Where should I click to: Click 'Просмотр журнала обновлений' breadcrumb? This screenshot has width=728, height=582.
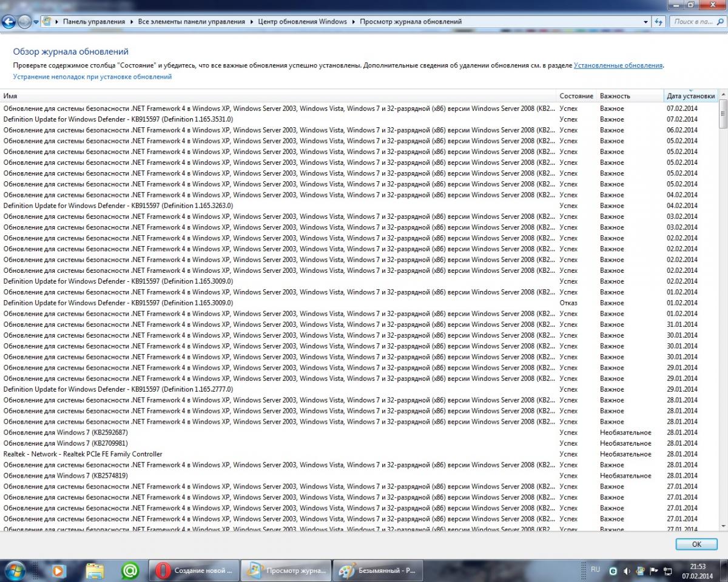(411, 22)
